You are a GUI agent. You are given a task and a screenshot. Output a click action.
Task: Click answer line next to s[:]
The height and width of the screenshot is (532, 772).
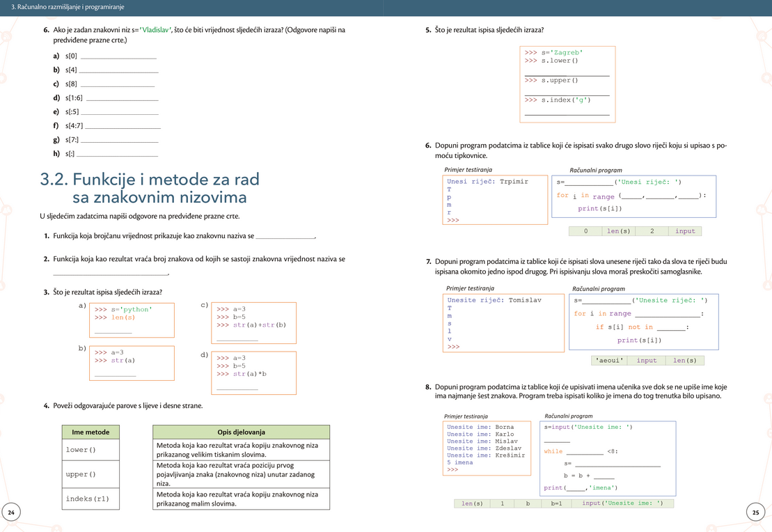117,155
